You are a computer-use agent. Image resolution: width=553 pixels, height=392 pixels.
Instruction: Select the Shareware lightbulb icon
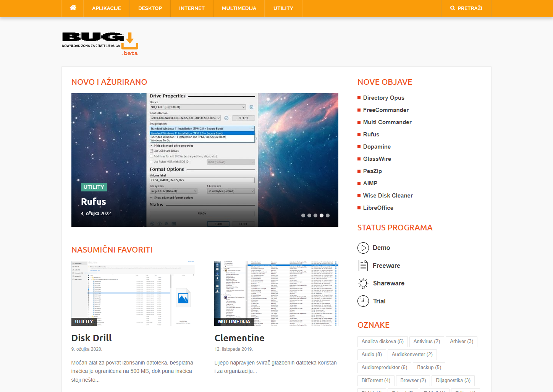point(363,283)
